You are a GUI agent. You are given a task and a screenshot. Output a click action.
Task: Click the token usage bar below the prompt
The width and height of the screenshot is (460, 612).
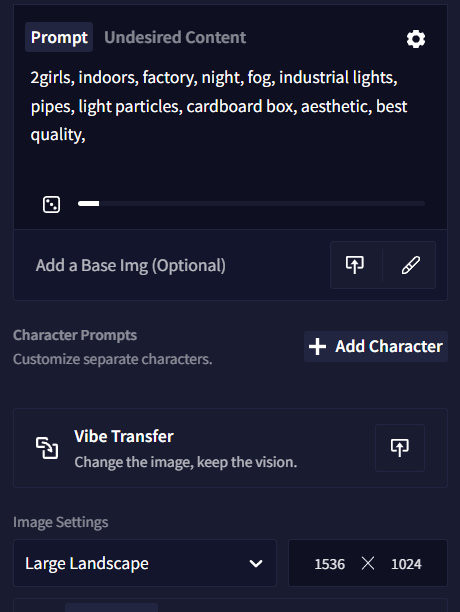tap(251, 204)
